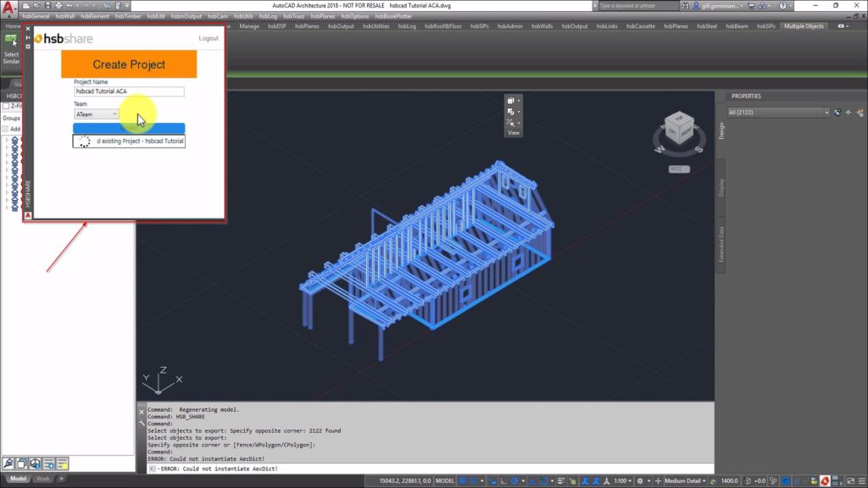This screenshot has height=488, width=868.
Task: Click last icon in bottom-left navigator toolbar
Action: coord(63,463)
